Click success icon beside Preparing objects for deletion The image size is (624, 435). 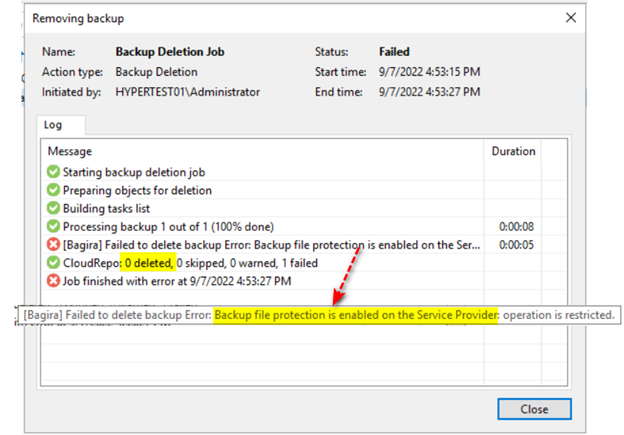[x=53, y=190]
